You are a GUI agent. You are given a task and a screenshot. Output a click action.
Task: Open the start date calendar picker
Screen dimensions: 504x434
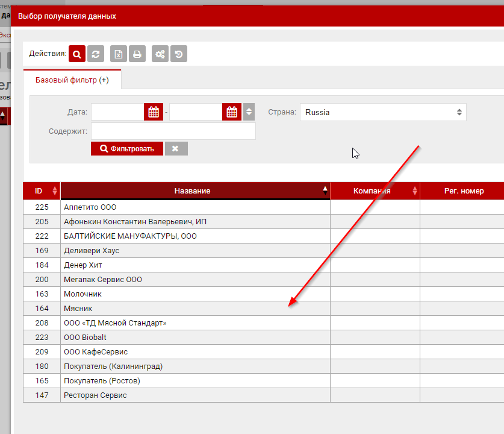pyautogui.click(x=154, y=112)
